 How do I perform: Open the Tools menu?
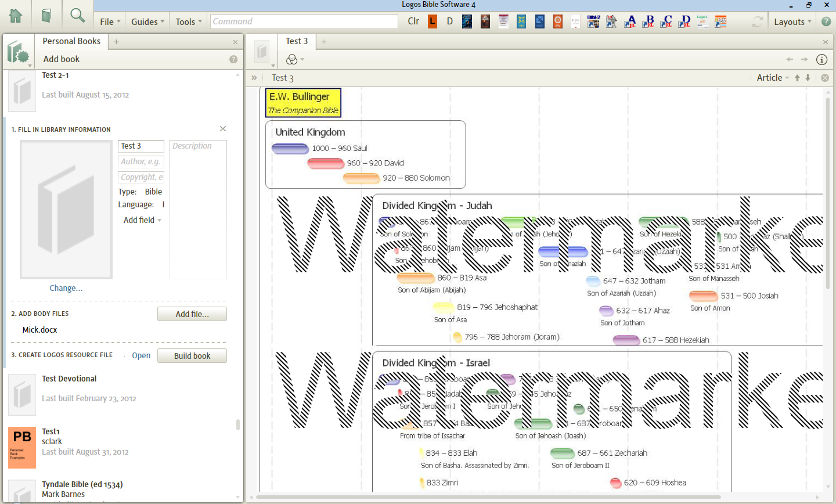(189, 21)
